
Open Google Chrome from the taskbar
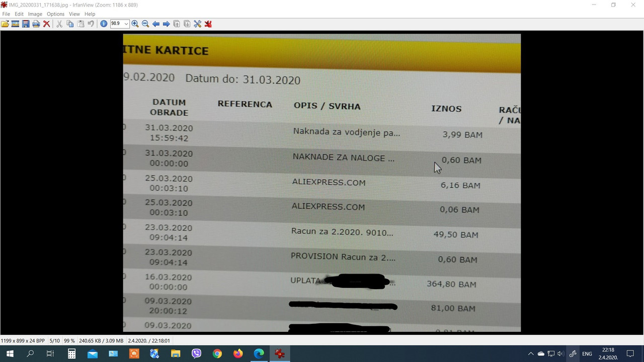[x=217, y=354]
